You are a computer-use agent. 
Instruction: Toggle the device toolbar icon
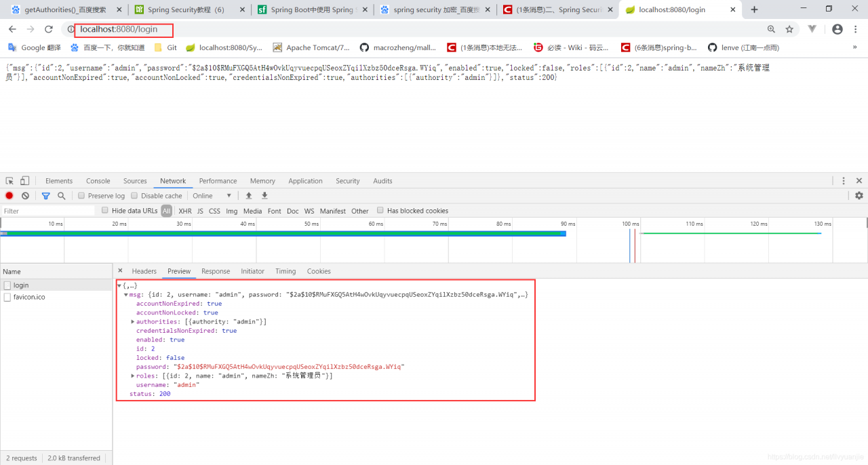[24, 181]
